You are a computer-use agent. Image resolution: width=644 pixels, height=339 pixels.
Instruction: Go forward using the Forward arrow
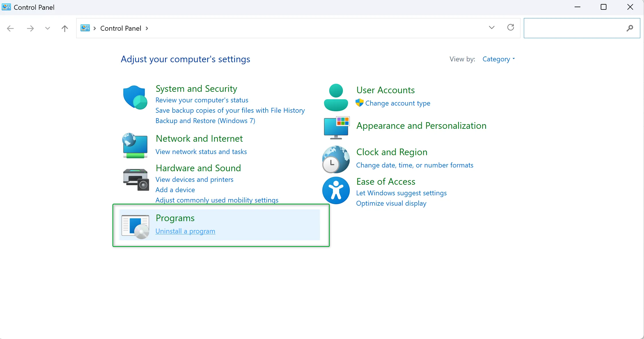(30, 28)
